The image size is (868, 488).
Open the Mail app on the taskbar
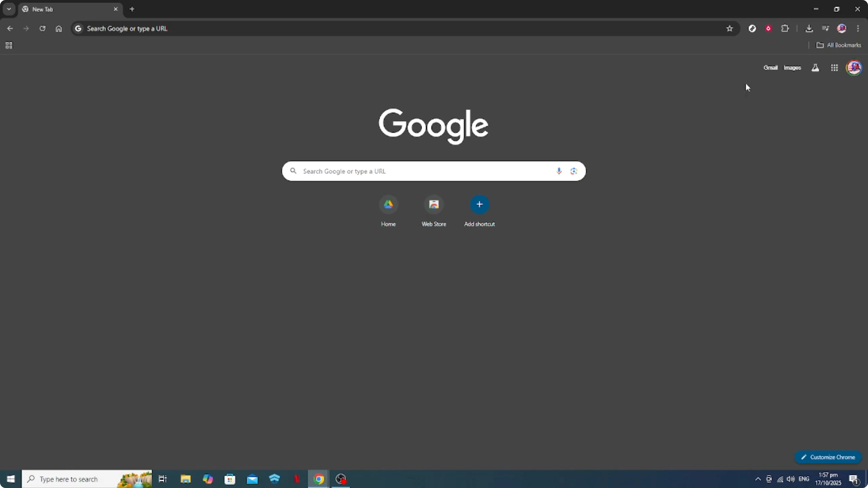252,479
